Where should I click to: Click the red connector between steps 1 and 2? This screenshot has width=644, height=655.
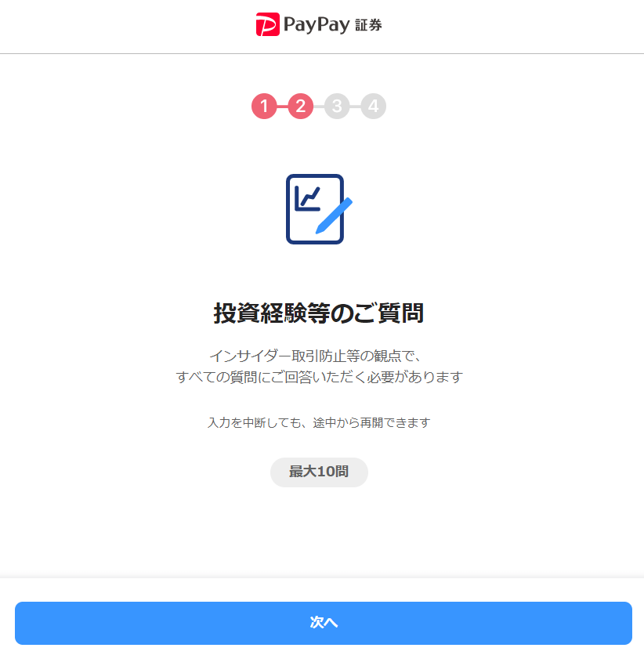[283, 106]
